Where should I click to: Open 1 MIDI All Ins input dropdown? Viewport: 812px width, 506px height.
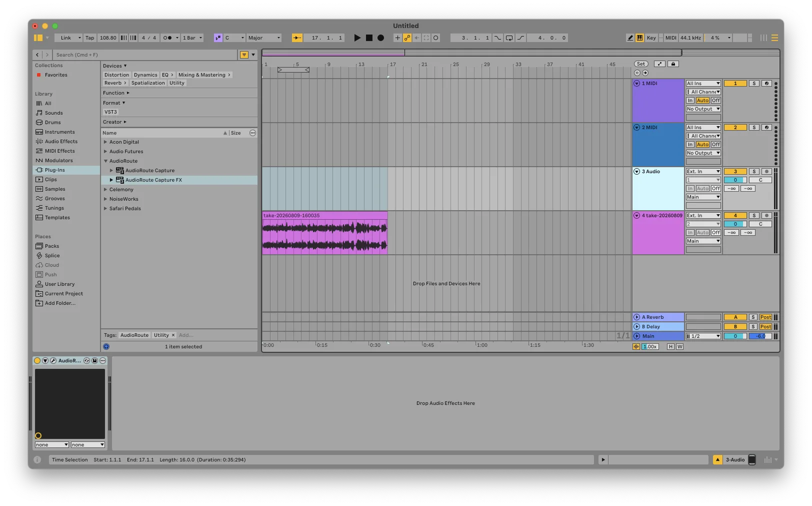[x=703, y=84]
